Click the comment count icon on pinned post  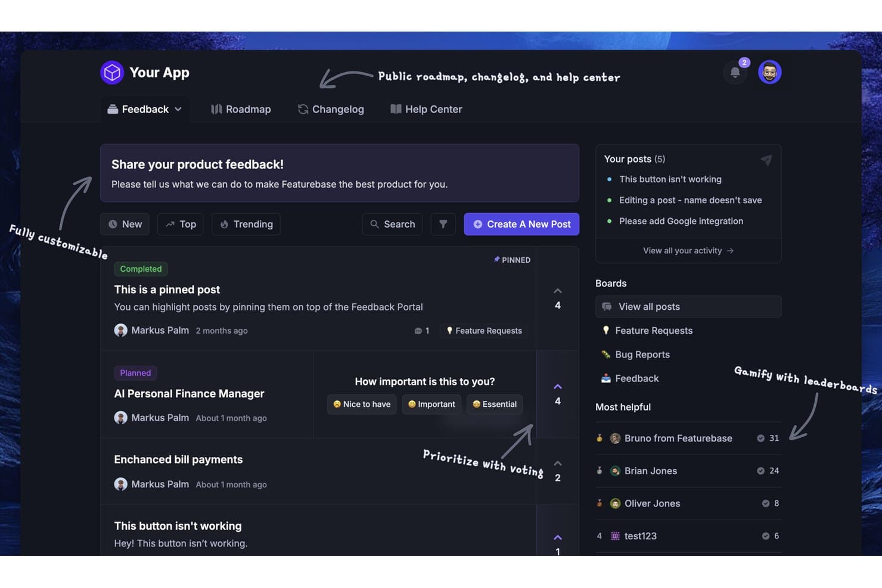coord(418,331)
